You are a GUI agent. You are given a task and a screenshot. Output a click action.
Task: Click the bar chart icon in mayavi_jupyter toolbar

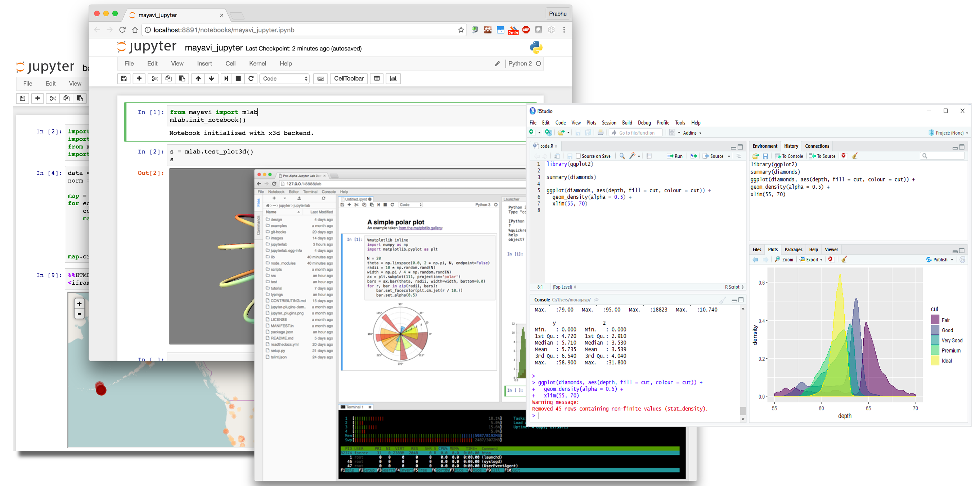pos(394,79)
